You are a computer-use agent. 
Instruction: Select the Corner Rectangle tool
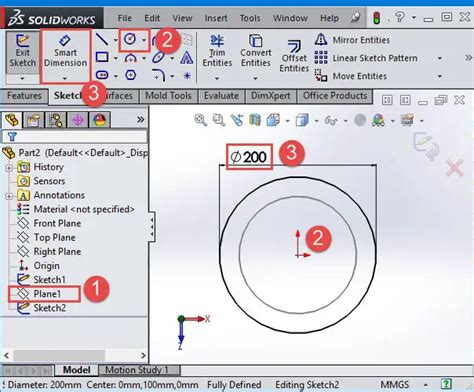click(x=102, y=57)
